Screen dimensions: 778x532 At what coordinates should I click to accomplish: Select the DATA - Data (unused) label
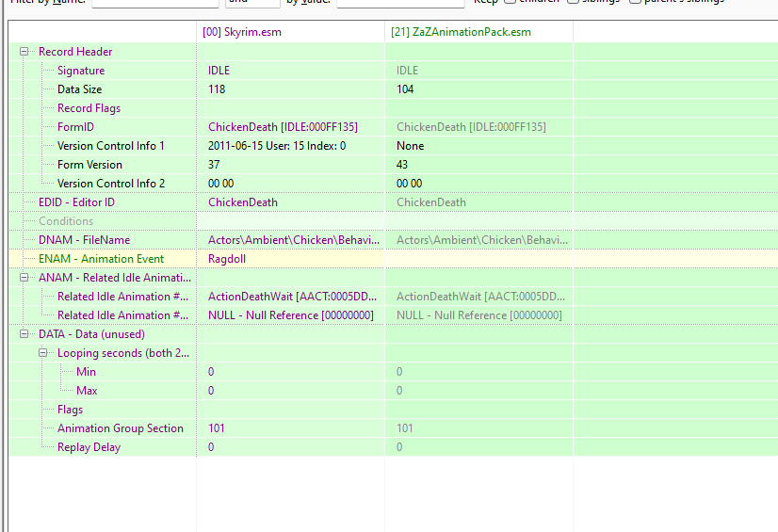click(91, 334)
